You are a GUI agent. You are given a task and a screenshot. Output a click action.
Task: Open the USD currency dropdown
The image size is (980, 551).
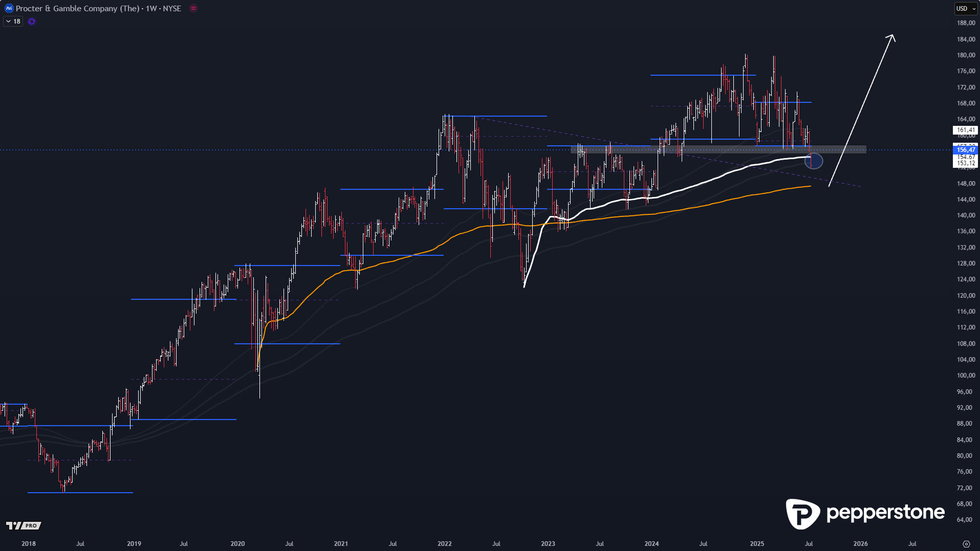(x=966, y=8)
